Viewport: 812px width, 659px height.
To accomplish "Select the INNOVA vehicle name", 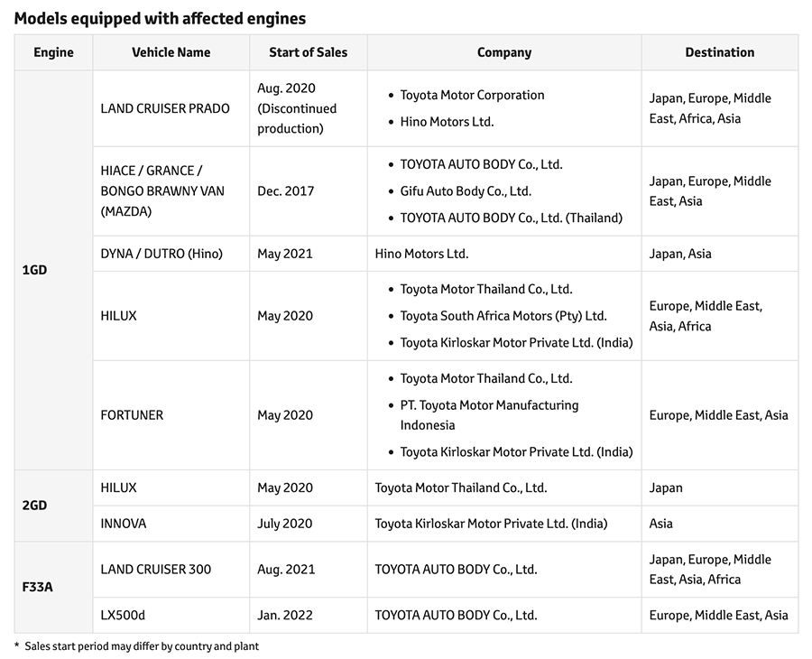I will point(124,524).
